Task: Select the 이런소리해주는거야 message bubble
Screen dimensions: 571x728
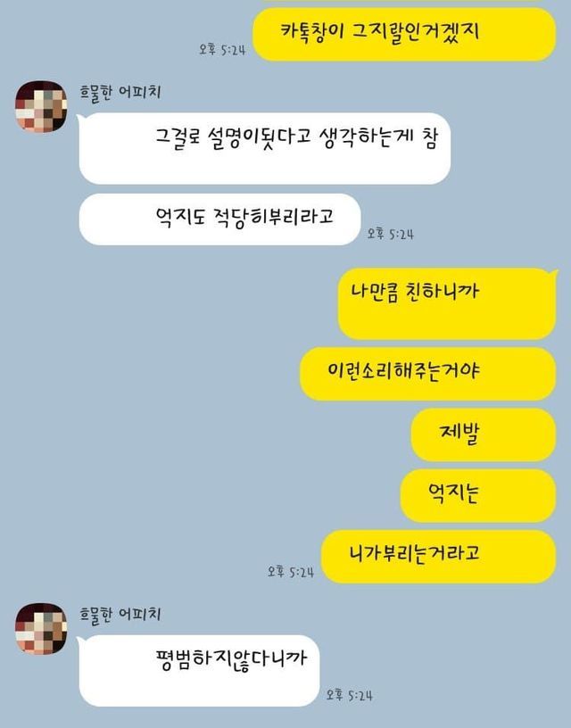Action: click(427, 374)
